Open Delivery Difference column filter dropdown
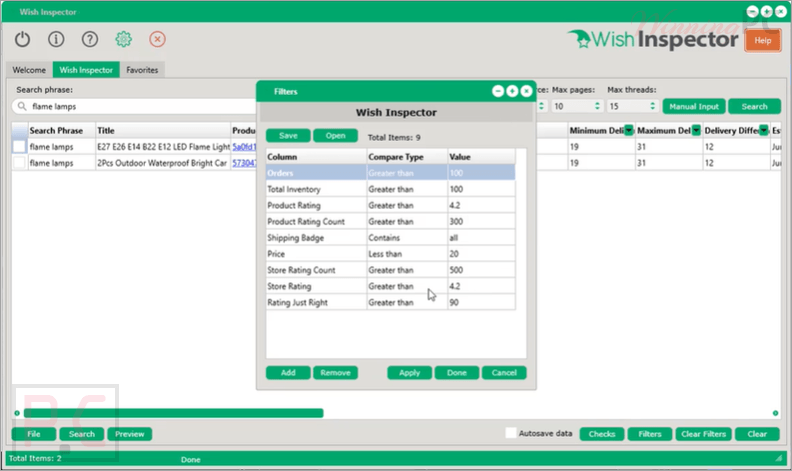This screenshot has width=792, height=471. coord(764,130)
